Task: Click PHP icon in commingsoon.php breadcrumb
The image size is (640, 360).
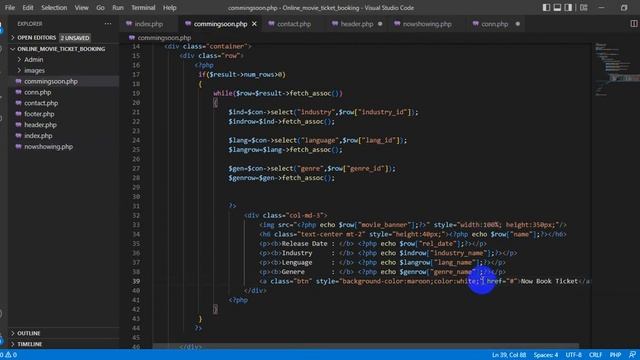Action: click(131, 38)
